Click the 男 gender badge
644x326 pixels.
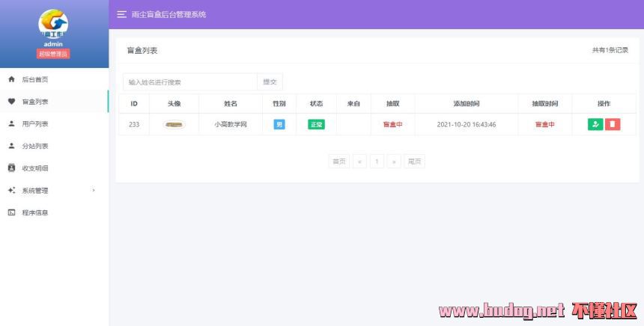(x=279, y=124)
